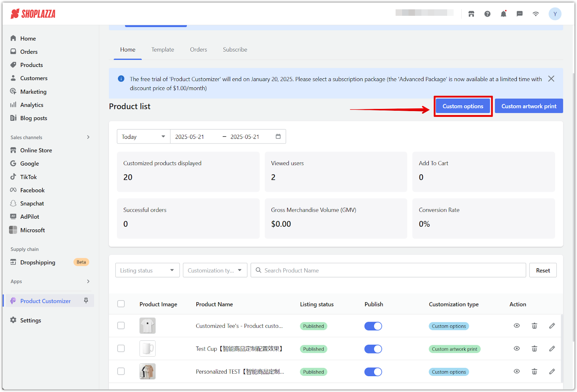
Task: Open the store front icon in header
Action: pyautogui.click(x=471, y=14)
